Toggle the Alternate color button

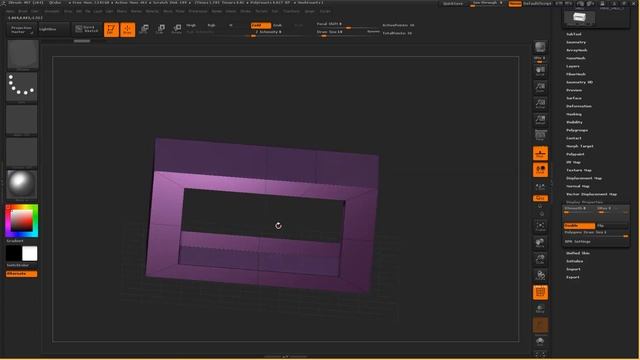coord(22,274)
